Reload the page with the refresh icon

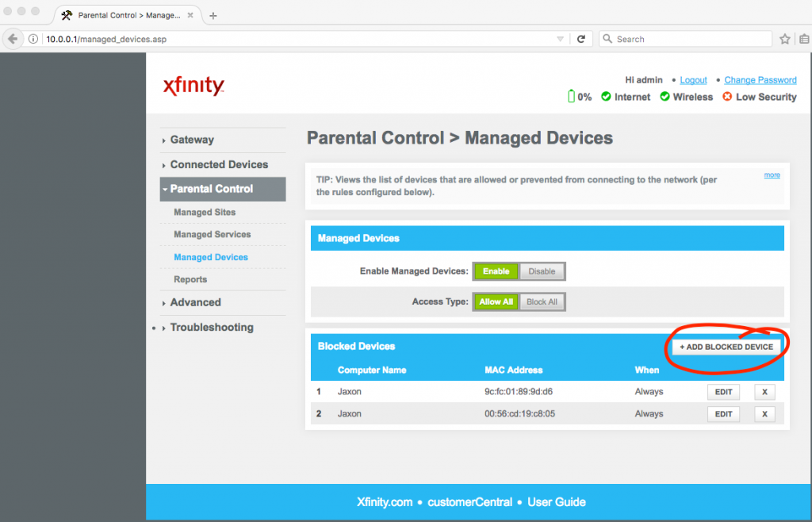(x=581, y=39)
